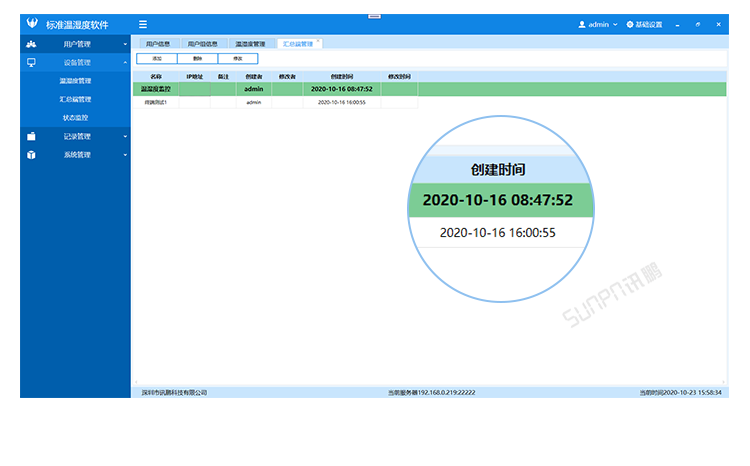The height and width of the screenshot is (466, 750).
Task: Click the 删除 button
Action: (197, 59)
